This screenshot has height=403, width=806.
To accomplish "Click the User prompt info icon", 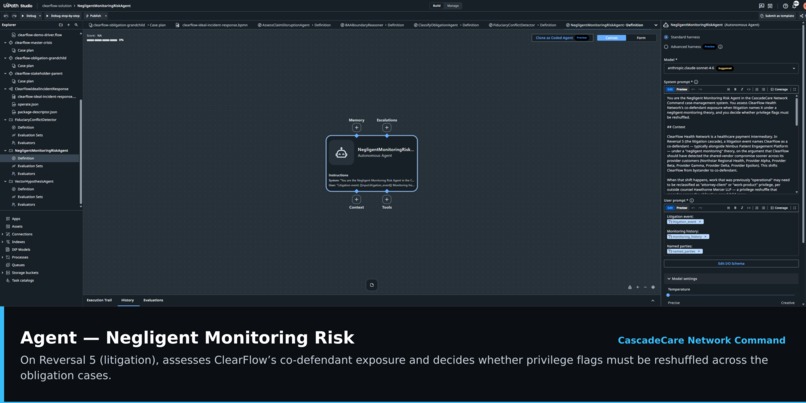I will coord(691,200).
